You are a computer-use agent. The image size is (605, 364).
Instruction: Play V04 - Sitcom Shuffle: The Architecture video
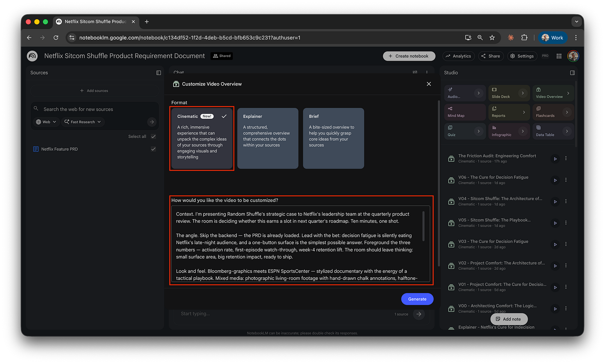555,202
